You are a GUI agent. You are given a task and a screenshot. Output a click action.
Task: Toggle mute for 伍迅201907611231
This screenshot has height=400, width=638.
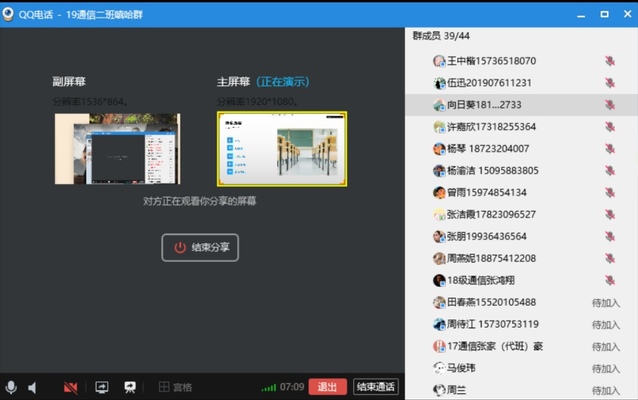pos(609,83)
